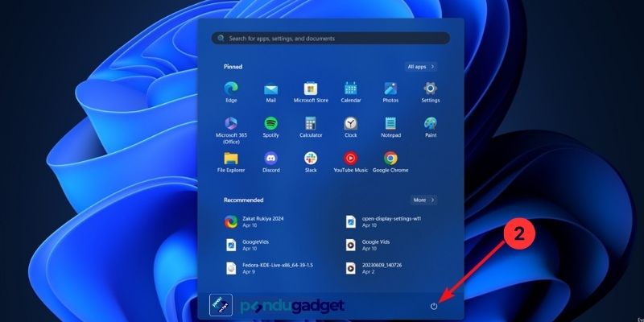Launch Spotify from pinned apps
Viewport: 644px width, 322px height.
click(270, 127)
